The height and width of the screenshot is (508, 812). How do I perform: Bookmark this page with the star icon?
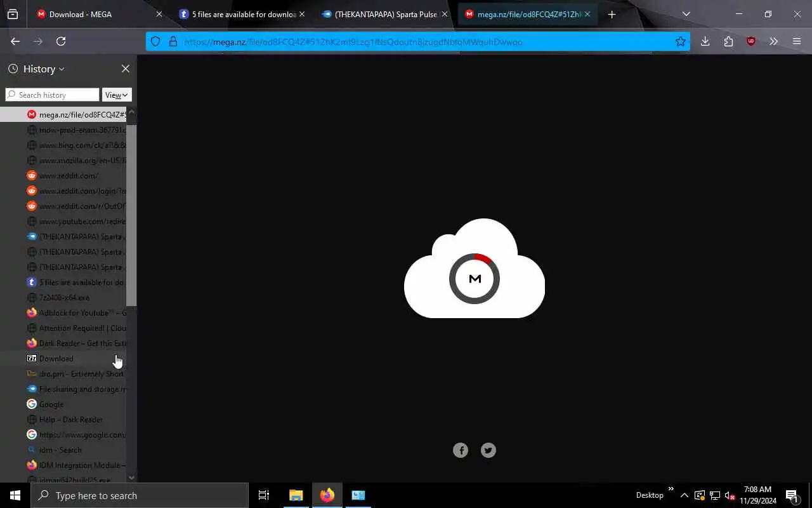tap(681, 42)
